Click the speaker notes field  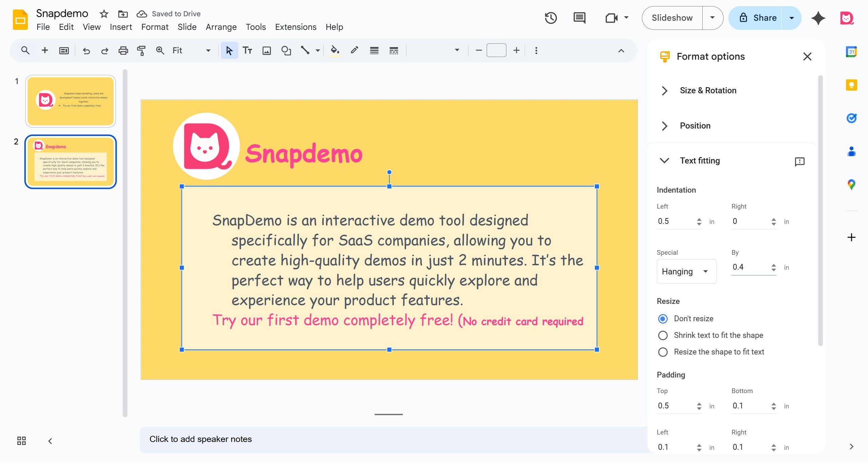click(x=393, y=439)
